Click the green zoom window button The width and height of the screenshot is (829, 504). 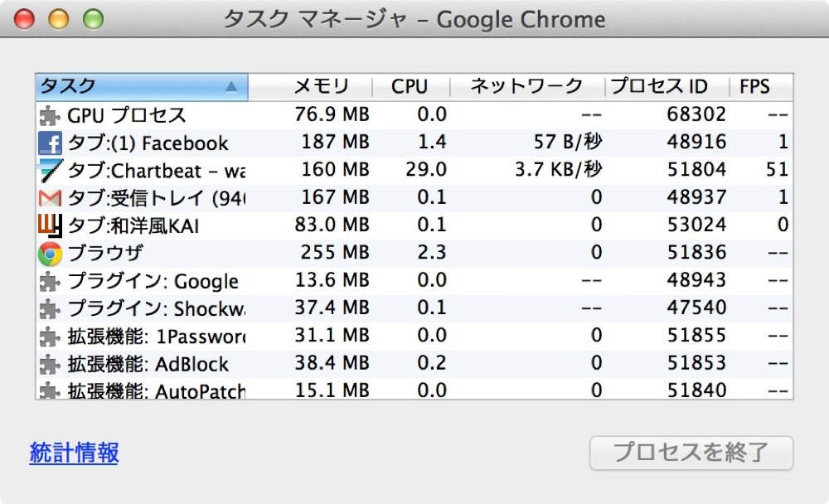pos(93,20)
